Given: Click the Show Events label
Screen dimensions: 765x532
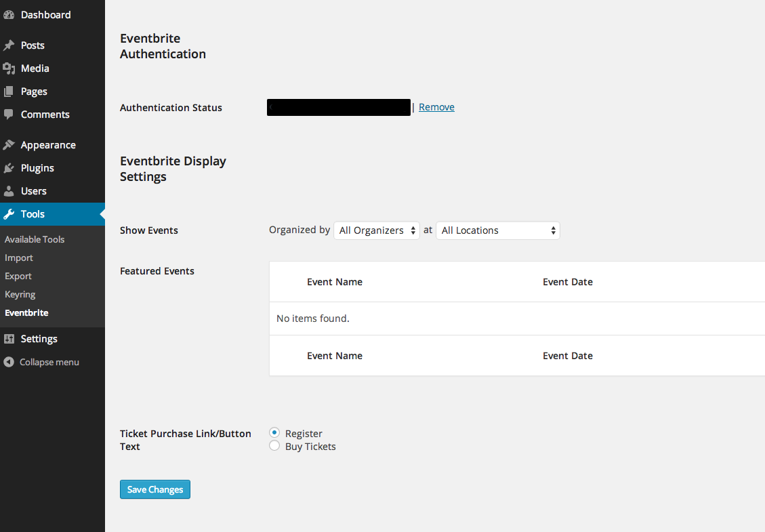Looking at the screenshot, I should (x=149, y=230).
